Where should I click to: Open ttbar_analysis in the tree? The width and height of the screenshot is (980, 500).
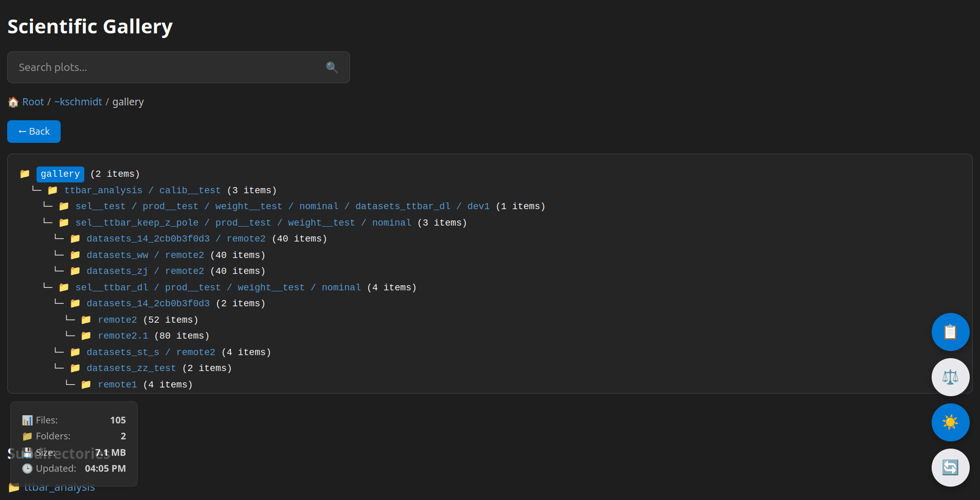[103, 190]
